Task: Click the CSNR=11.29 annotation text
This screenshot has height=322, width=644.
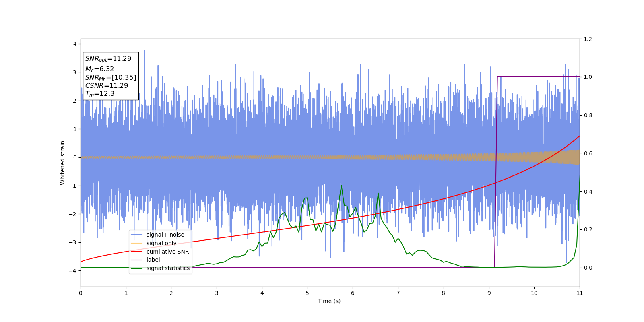Action: click(107, 86)
